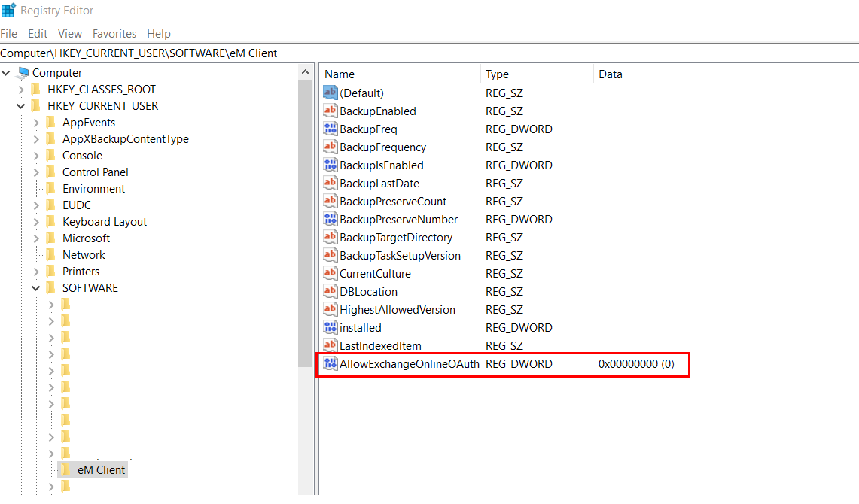Click REG_DWORD type of BackupFreq row
The image size is (859, 504).
pos(519,129)
